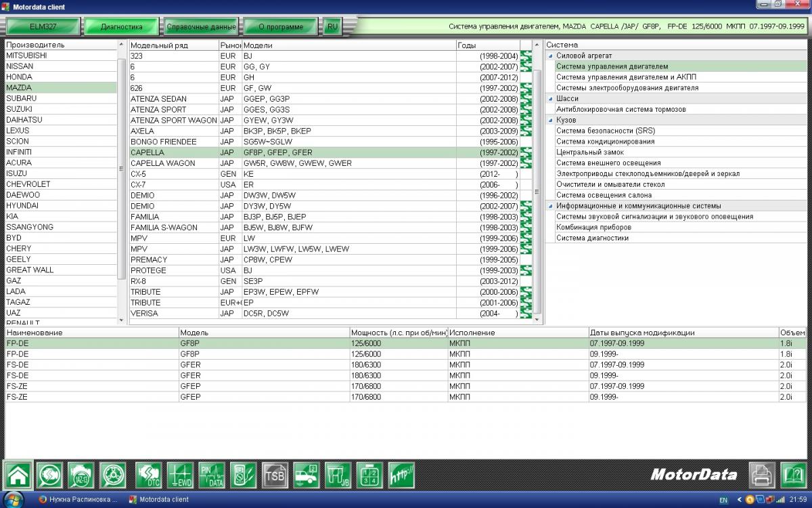Viewport: 812px width, 508px height.
Task: Click the green icon in MAZDA 323 row
Action: point(526,56)
